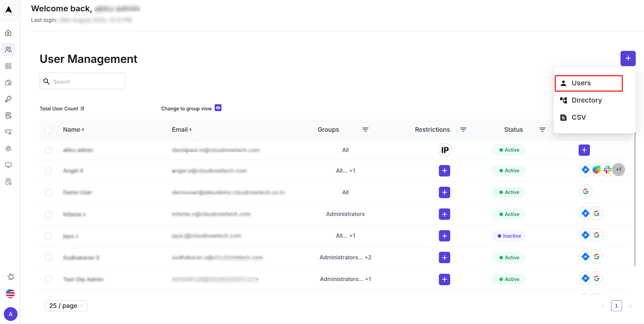Open the apps grid sidebar icon

8,66
